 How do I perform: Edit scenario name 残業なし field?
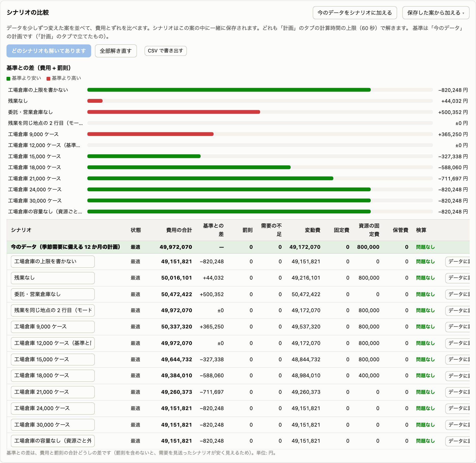click(x=53, y=278)
